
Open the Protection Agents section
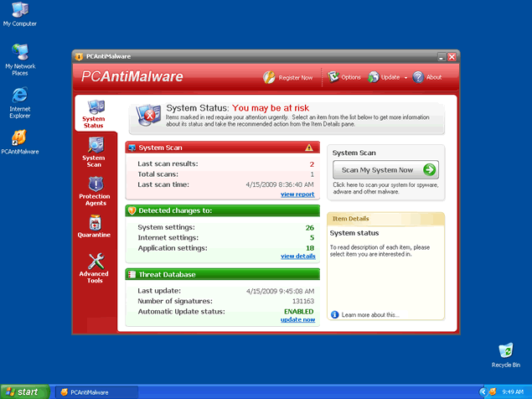tap(94, 189)
